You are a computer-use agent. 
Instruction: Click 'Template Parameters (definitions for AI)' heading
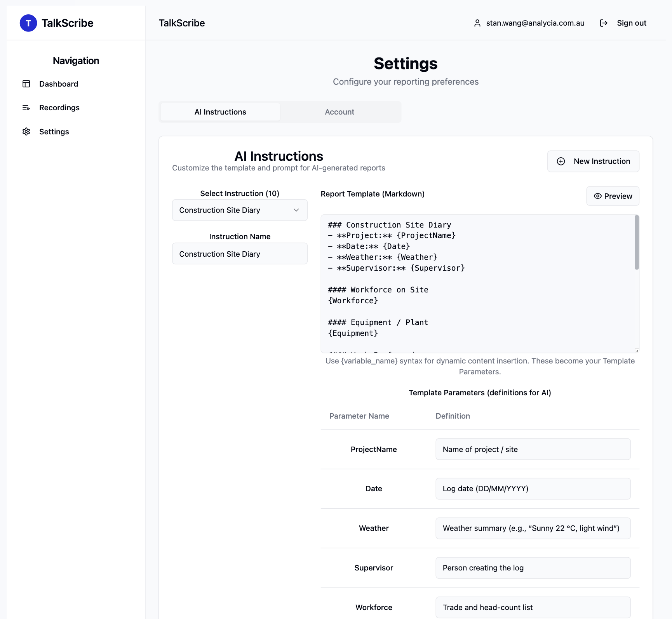pyautogui.click(x=480, y=393)
